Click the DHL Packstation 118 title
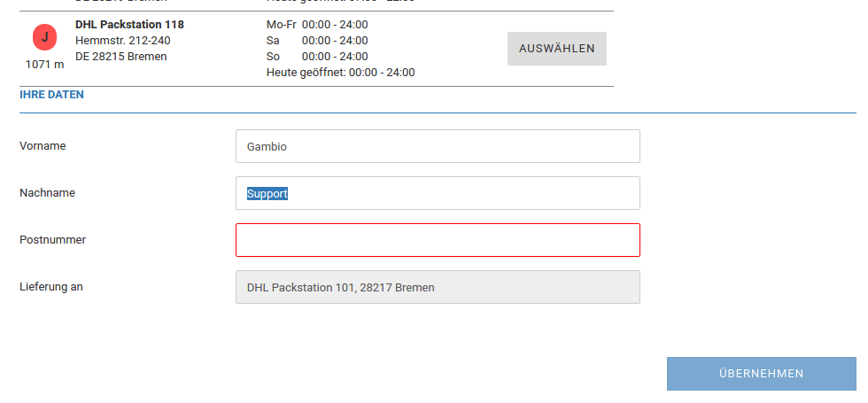The height and width of the screenshot is (403, 868). click(129, 25)
